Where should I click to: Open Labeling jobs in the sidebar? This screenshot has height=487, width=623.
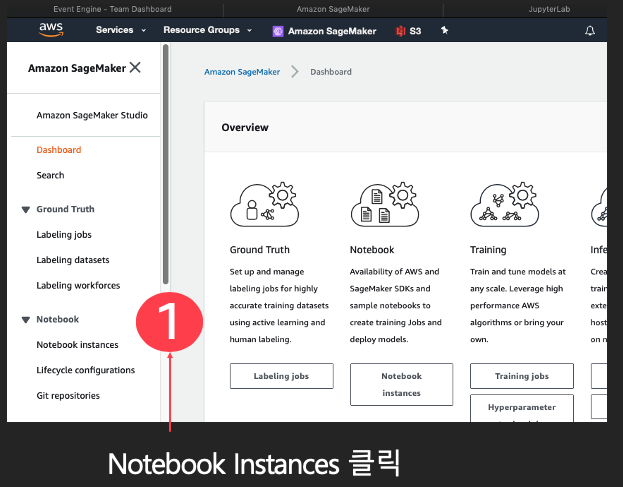pos(64,235)
